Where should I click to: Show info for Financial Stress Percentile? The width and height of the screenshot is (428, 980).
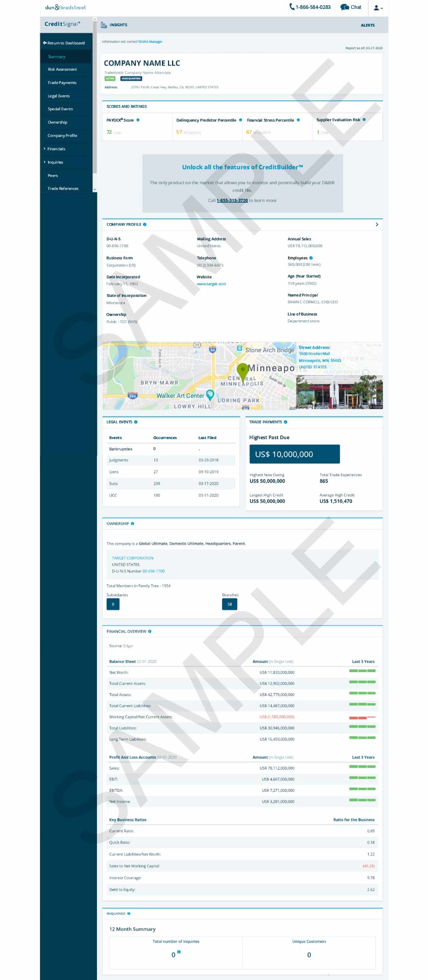[x=298, y=120]
